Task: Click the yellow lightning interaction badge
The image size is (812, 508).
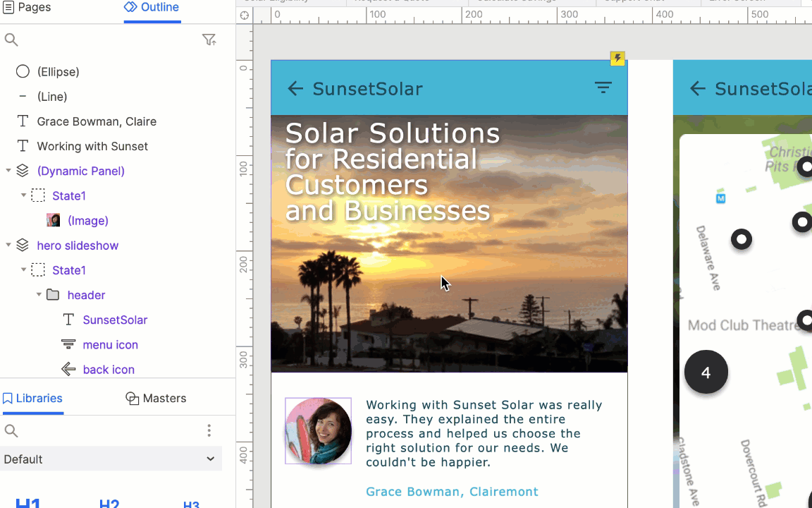Action: tap(617, 59)
